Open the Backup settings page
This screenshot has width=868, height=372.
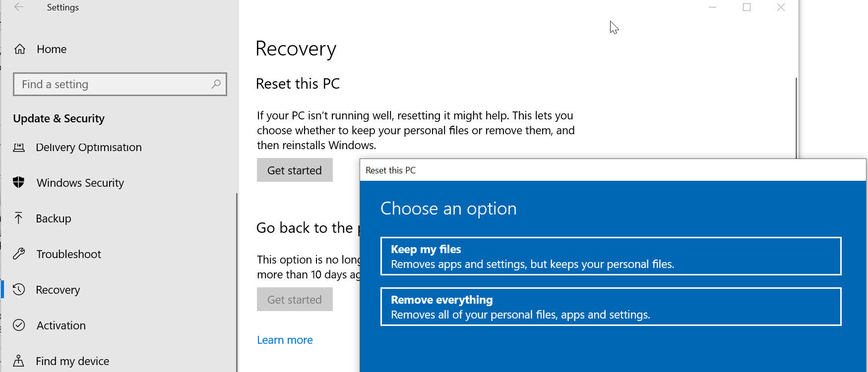[x=54, y=218]
